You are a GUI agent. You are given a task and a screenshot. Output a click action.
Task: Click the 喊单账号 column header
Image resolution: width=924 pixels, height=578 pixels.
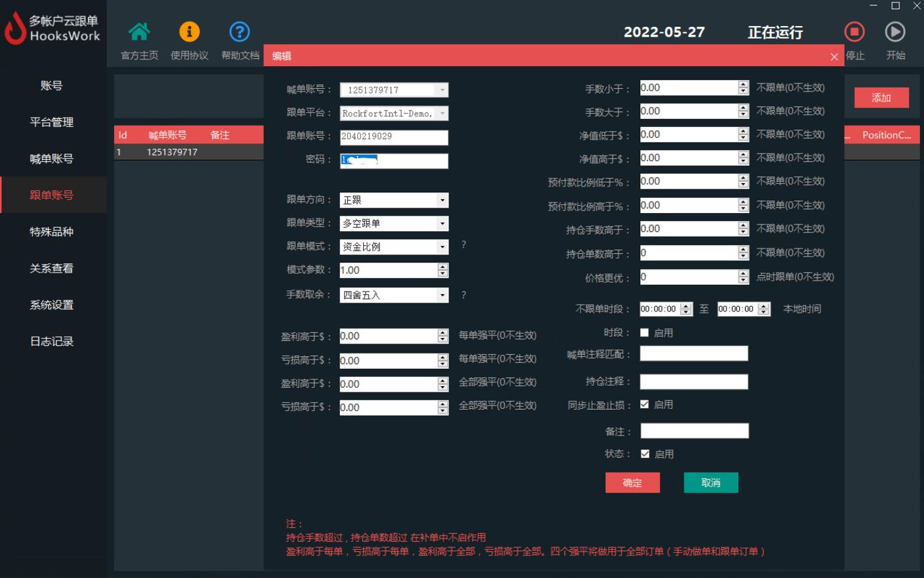point(168,135)
